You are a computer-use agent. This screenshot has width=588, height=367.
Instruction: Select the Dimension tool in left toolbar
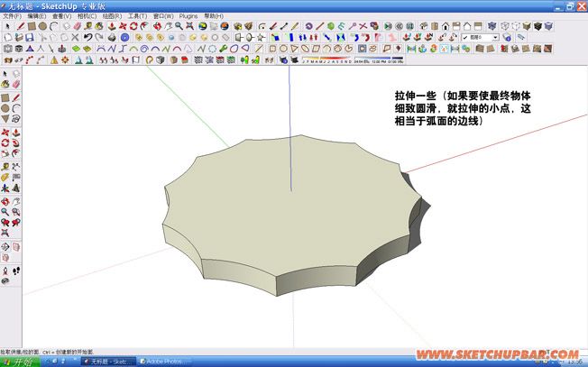[x=16, y=167]
